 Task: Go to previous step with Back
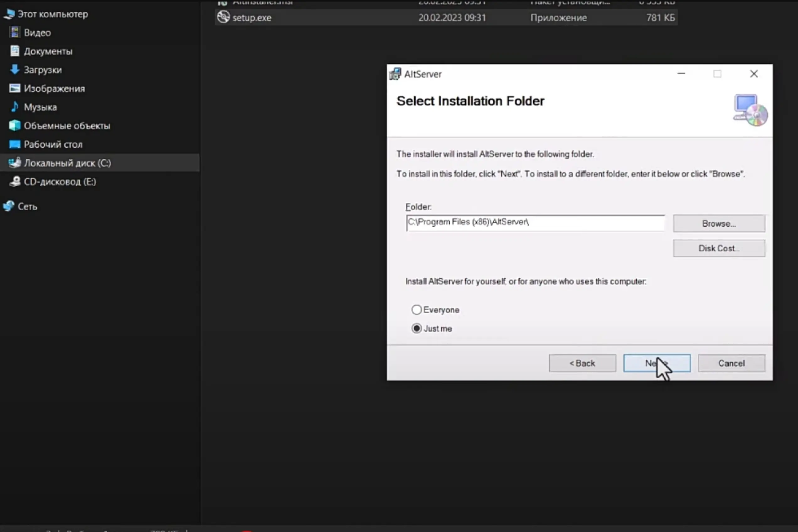582,363
